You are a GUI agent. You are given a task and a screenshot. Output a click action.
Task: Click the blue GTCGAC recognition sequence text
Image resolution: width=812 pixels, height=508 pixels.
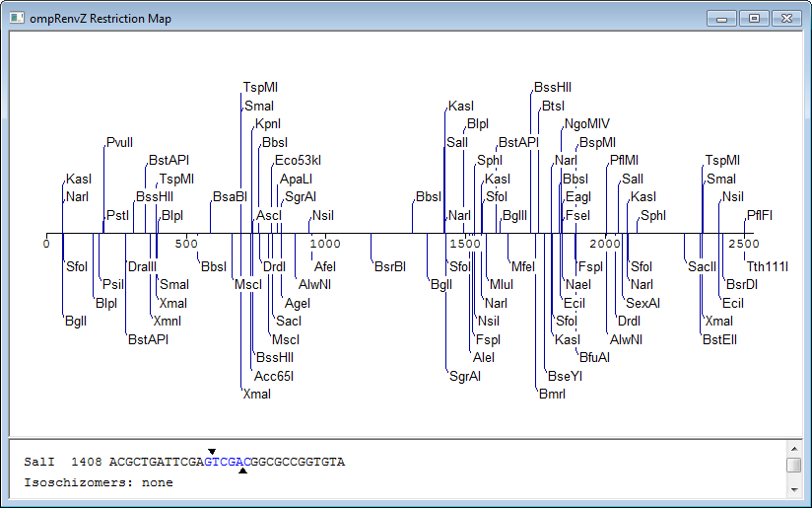[228, 463]
